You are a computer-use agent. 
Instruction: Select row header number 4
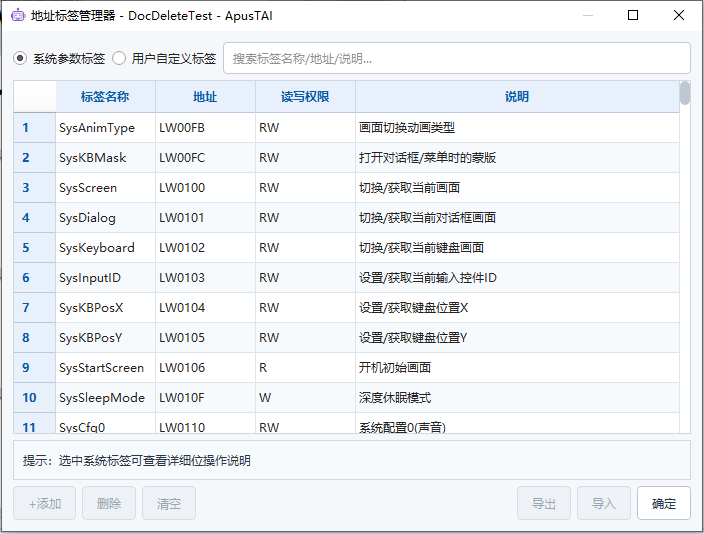(35, 218)
